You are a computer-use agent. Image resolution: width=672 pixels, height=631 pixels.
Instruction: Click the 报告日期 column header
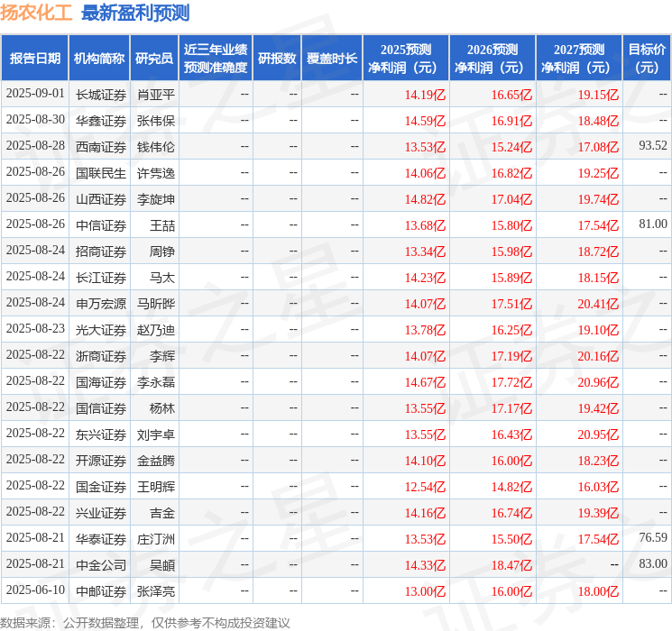point(34,59)
